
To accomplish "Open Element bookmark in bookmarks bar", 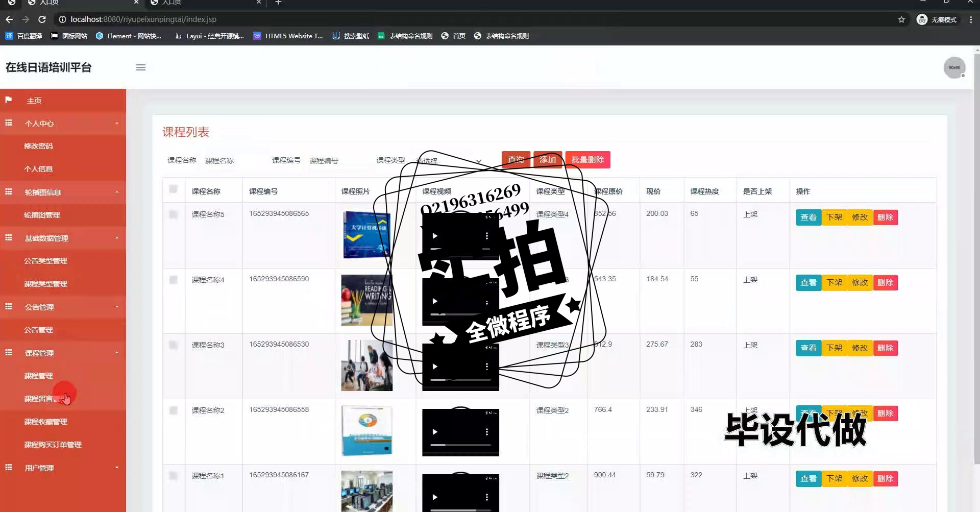I will [129, 36].
